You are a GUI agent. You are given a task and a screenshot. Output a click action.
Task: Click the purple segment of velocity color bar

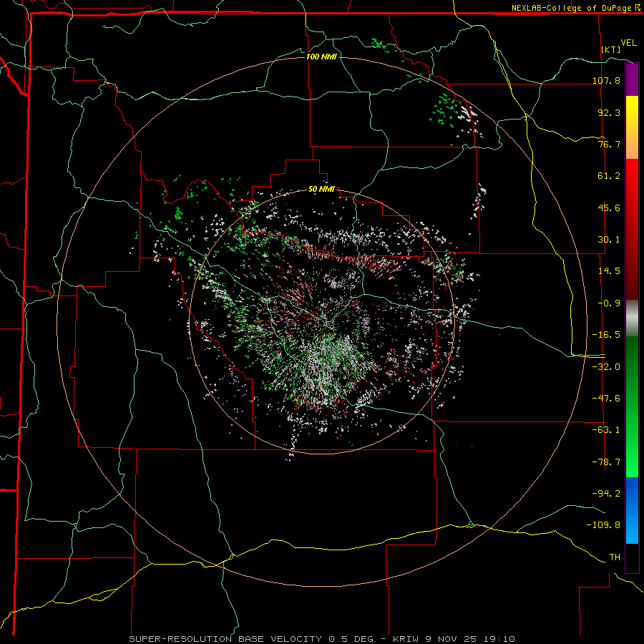[632, 79]
